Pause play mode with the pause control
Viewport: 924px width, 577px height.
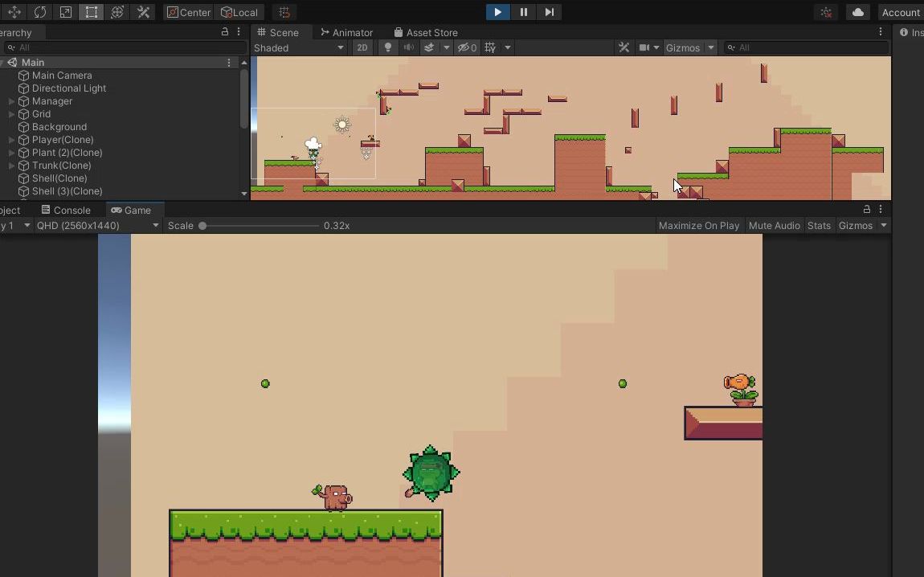tap(523, 12)
